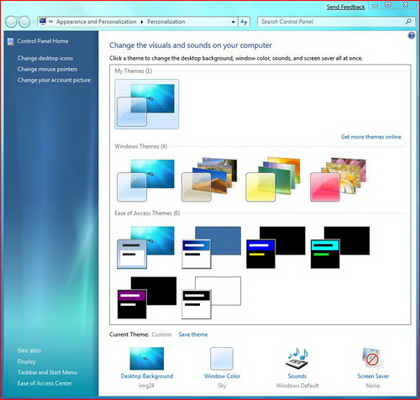Click the Desktop Background preview icon

tap(147, 358)
